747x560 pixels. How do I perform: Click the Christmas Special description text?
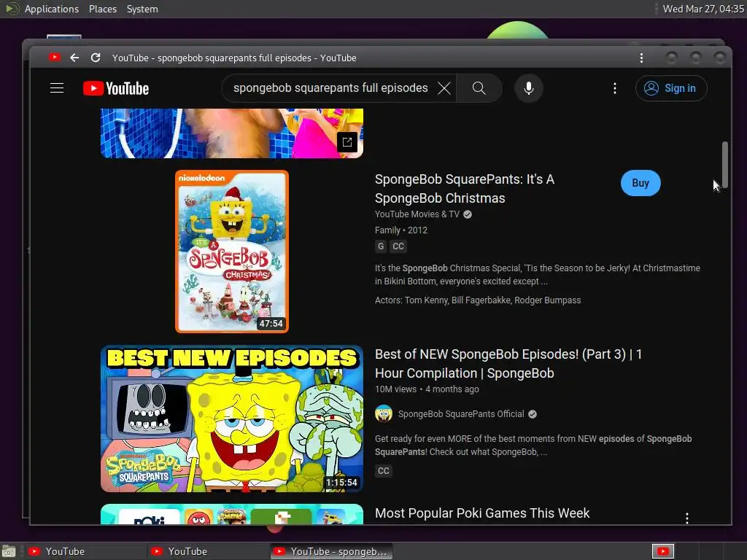click(538, 275)
